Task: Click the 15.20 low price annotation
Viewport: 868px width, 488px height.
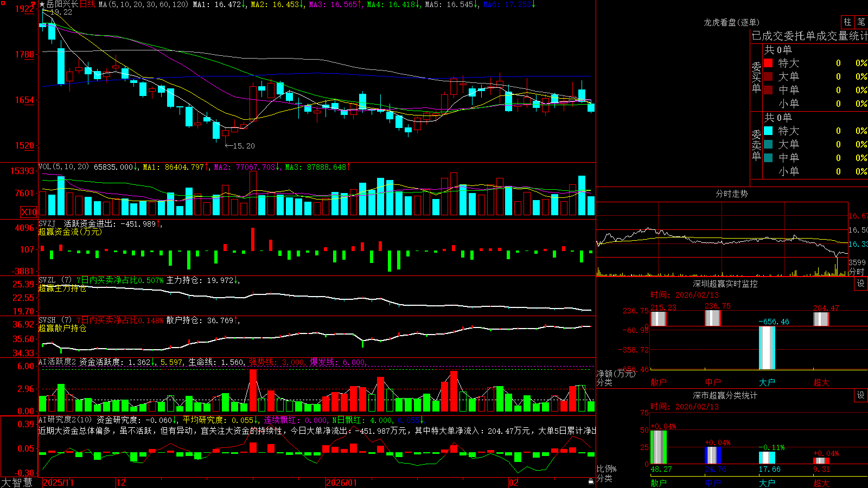Action: 240,146
